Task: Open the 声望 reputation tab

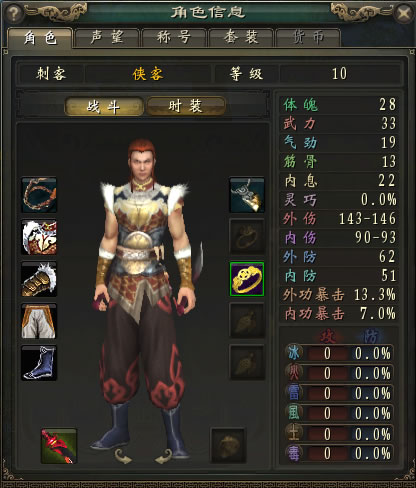Action: tap(107, 38)
